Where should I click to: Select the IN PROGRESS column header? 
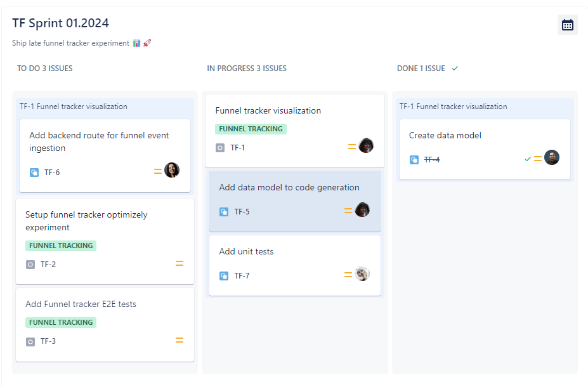coord(247,69)
